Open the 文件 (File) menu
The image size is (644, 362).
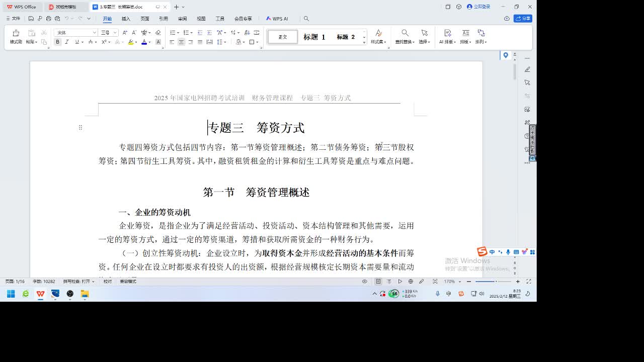pos(14,19)
